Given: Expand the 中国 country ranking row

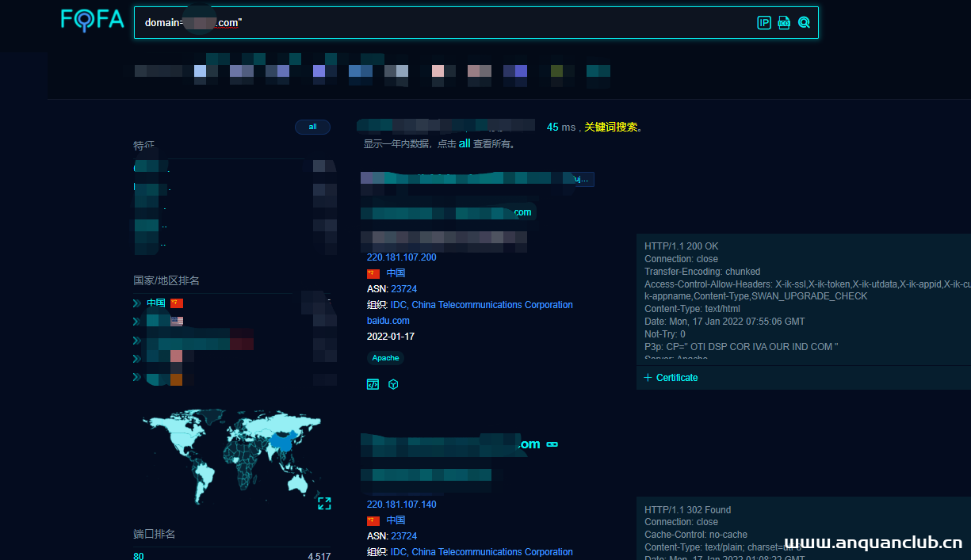Looking at the screenshot, I should (137, 303).
